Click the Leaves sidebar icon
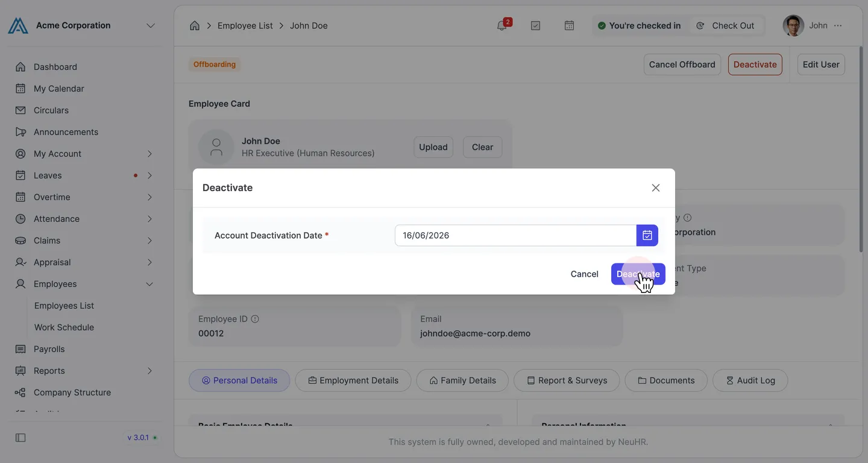Image resolution: width=868 pixels, height=463 pixels. (20, 175)
